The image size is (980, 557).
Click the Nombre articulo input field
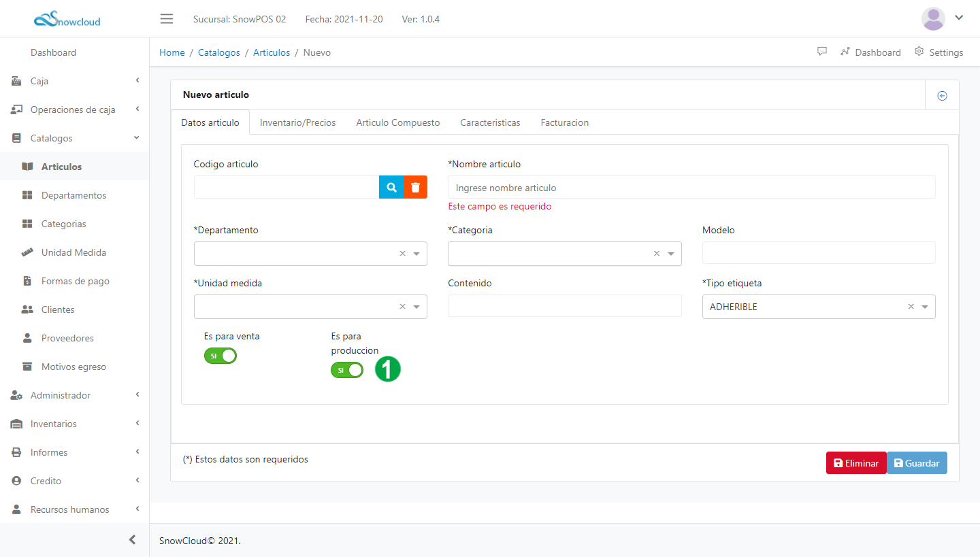coord(691,188)
